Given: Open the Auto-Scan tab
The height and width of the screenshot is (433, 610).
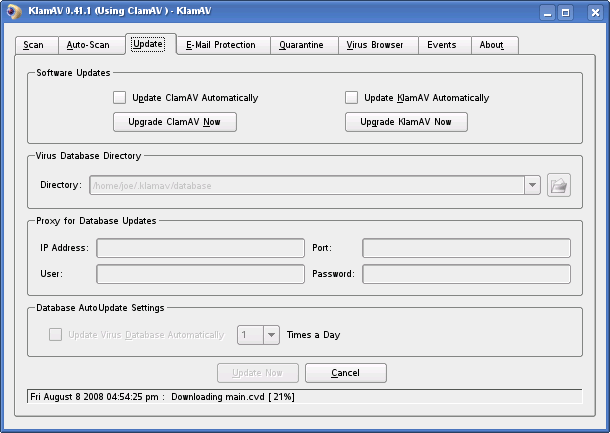Looking at the screenshot, I should coord(91,45).
